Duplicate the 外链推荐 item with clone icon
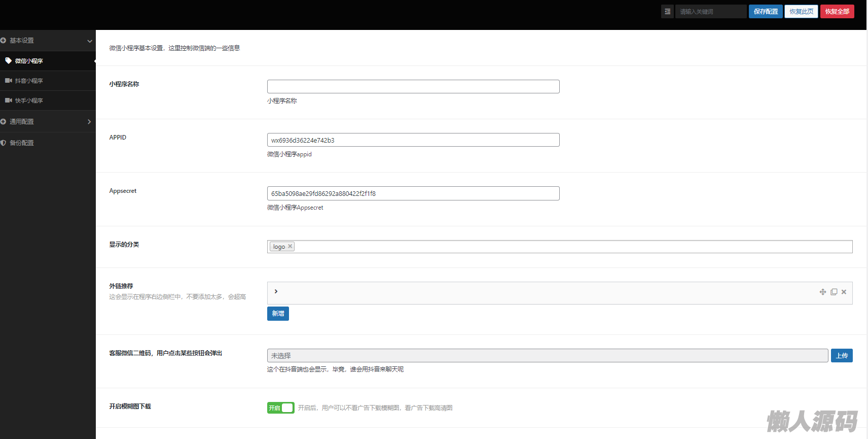This screenshot has width=868, height=439. pyautogui.click(x=834, y=292)
